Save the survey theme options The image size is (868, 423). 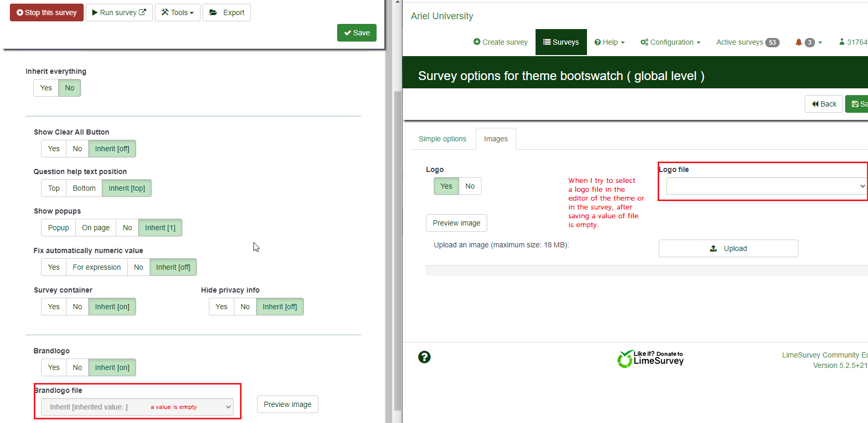click(x=357, y=33)
